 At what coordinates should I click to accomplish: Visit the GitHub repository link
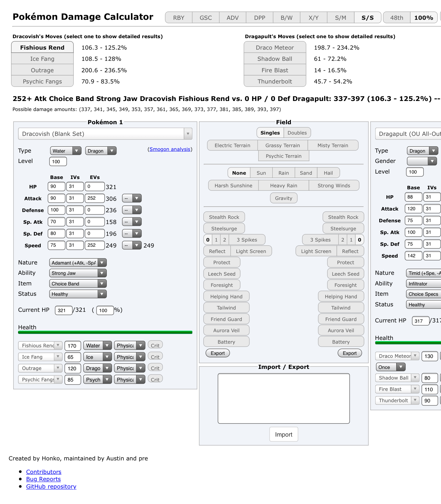pos(51,487)
